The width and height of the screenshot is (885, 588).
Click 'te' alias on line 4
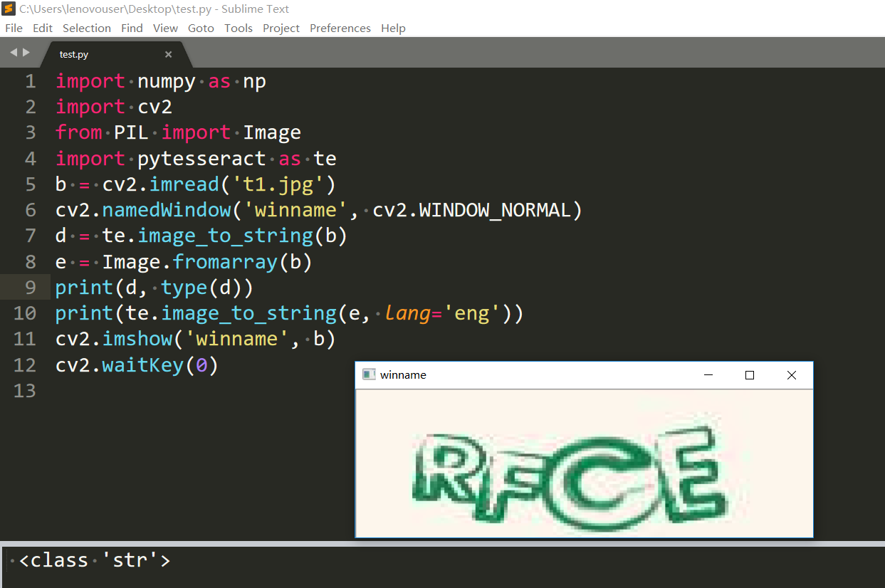[x=325, y=158]
